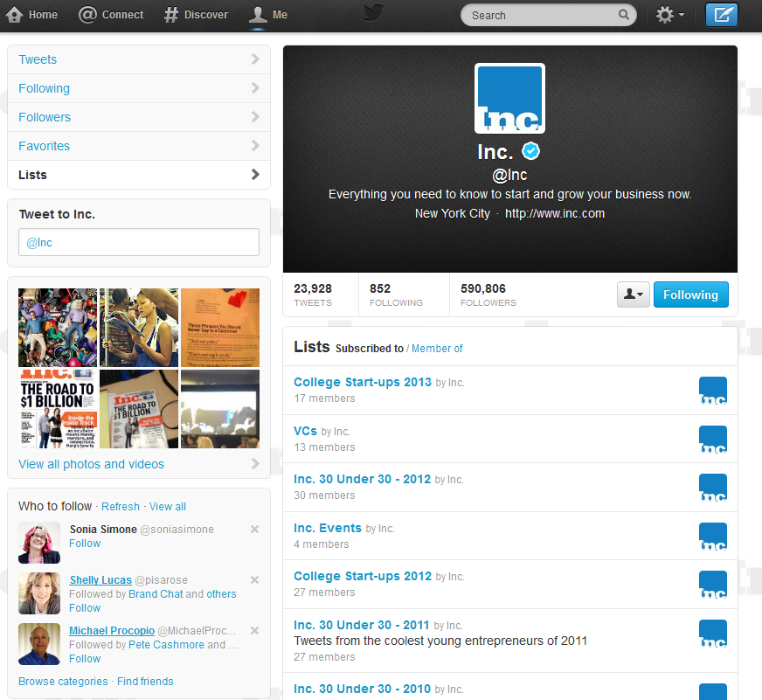Open the Inc. 30 Under 30 - 2010 list
The width and height of the screenshot is (762, 700).
[362, 689]
